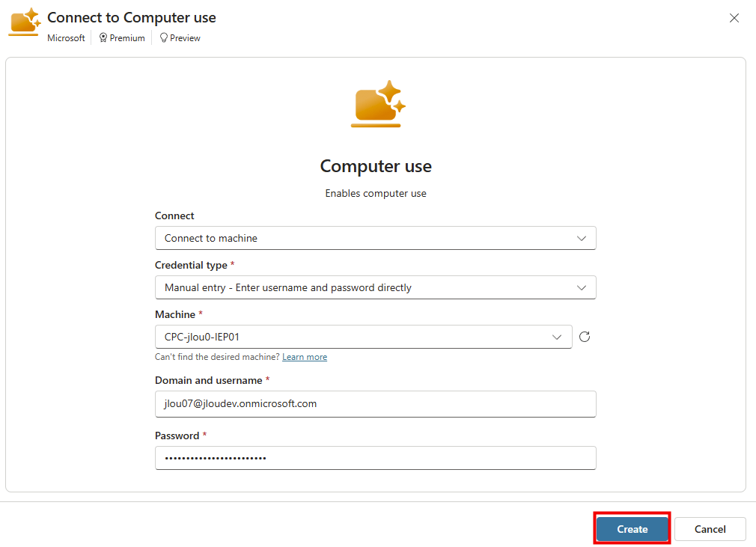This screenshot has width=756, height=547.
Task: Open the Learn more link
Action: 305,357
